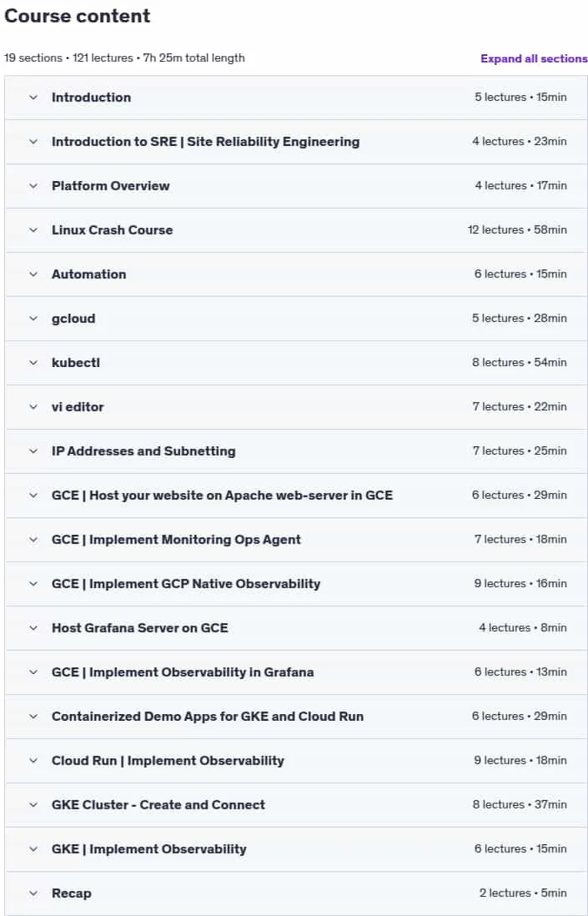Click the GKE Implement Observability title
The image size is (588, 916).
(149, 849)
